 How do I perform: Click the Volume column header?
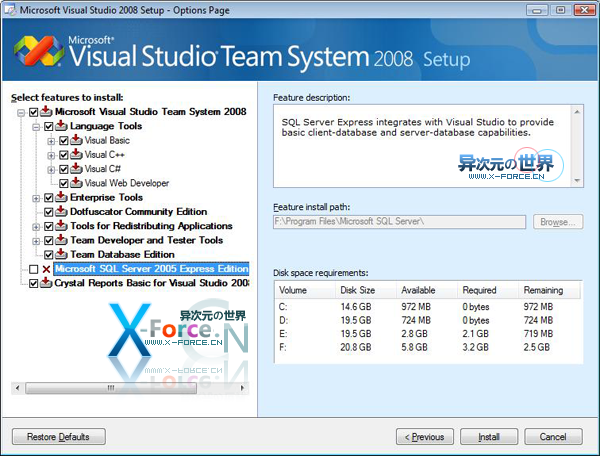click(305, 290)
